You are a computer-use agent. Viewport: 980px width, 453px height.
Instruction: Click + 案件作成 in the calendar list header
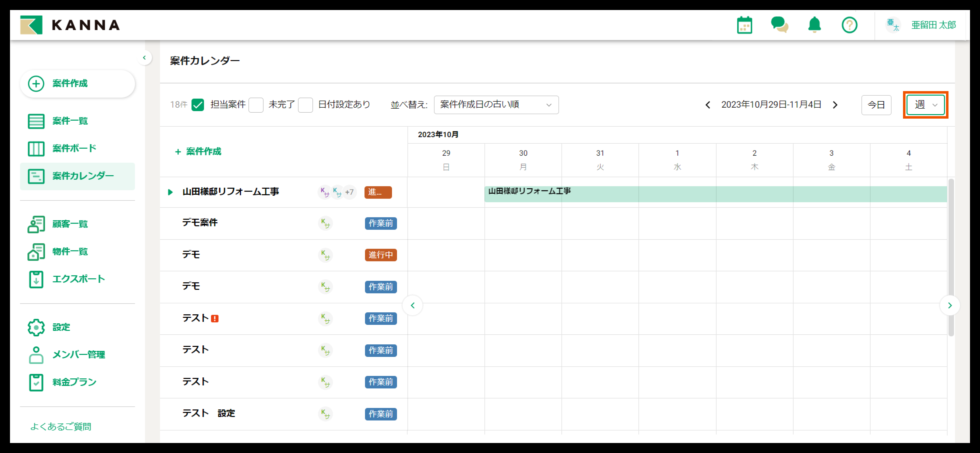pos(198,152)
